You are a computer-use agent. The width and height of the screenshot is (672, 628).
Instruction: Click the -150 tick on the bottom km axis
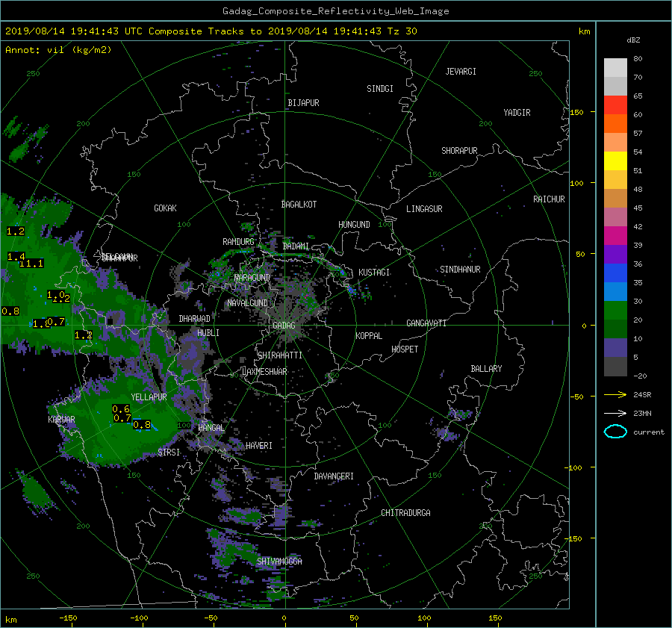pyautogui.click(x=68, y=618)
